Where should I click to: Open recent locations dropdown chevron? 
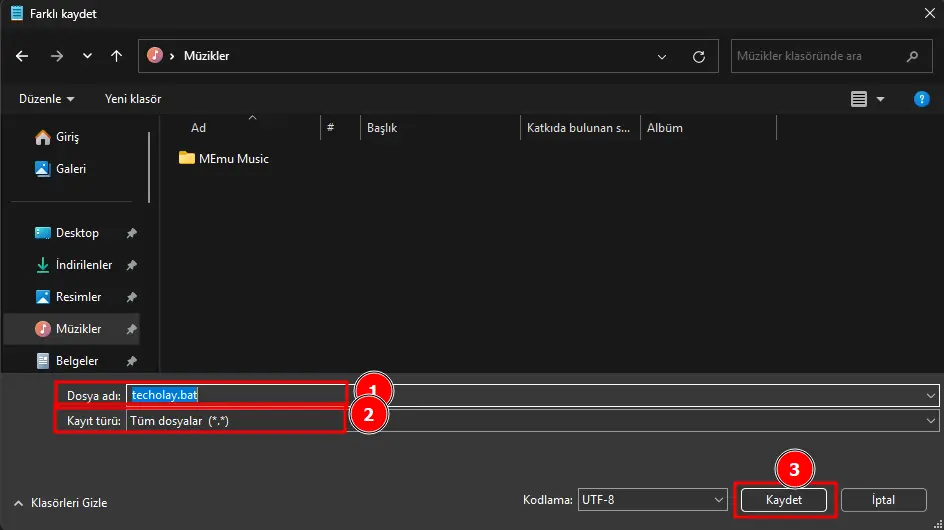[x=87, y=56]
